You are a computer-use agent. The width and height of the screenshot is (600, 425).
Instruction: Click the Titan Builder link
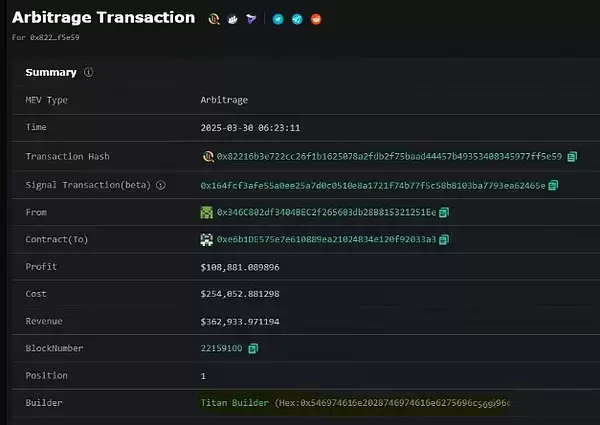(235, 402)
